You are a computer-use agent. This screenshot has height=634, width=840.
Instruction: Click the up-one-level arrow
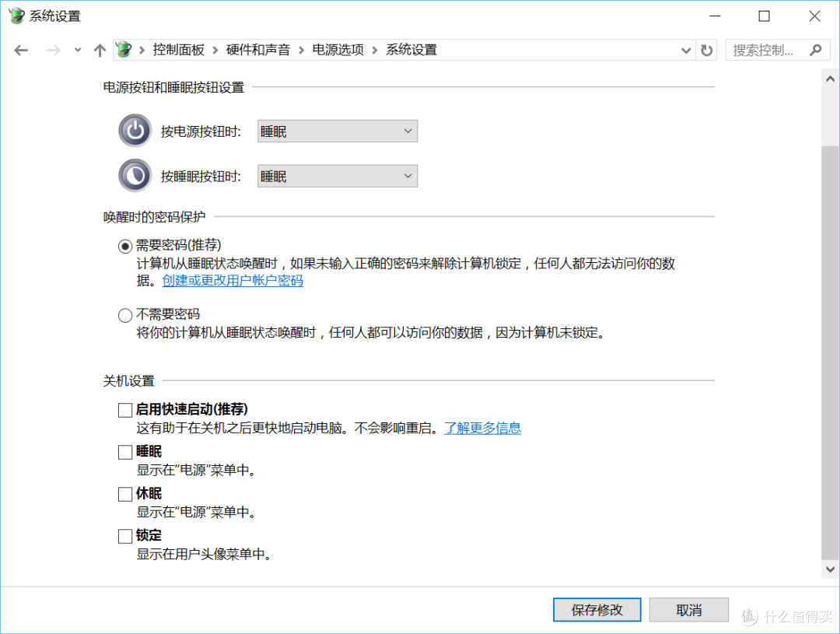[x=100, y=49]
